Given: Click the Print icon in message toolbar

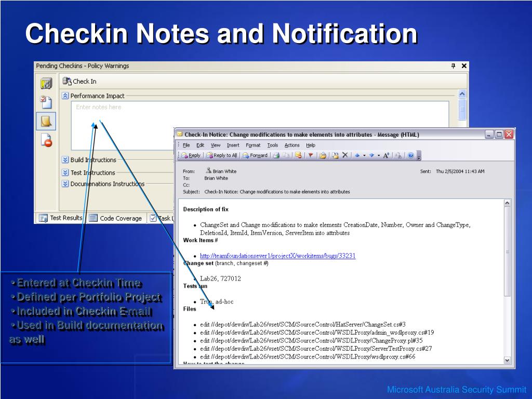Looking at the screenshot, I should click(276, 155).
